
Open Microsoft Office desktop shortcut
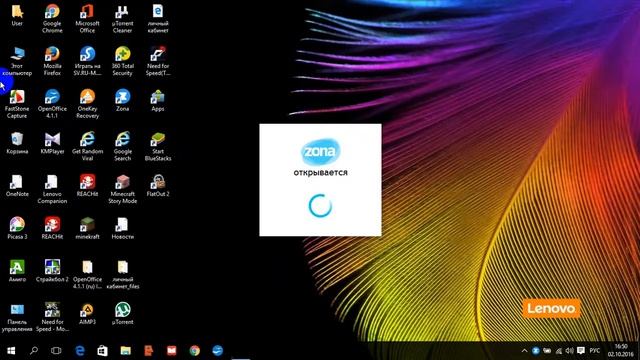[x=87, y=19]
